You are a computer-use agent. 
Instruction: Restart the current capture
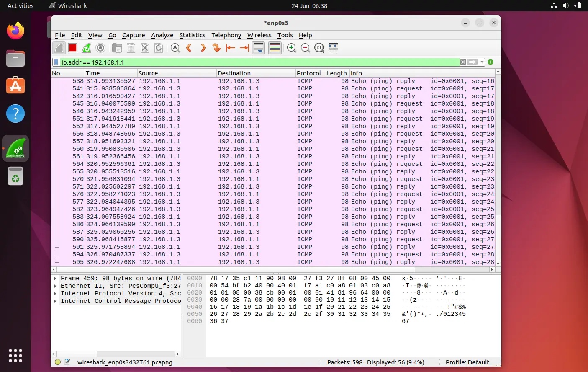(86, 48)
